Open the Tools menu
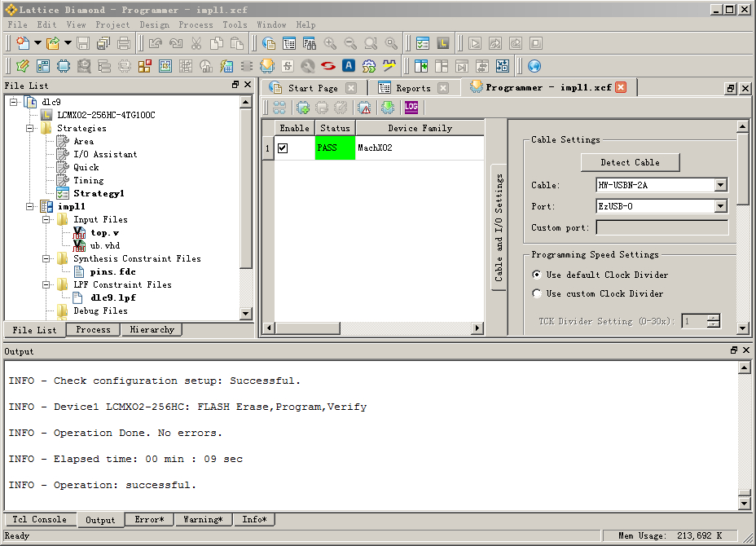 click(x=235, y=24)
